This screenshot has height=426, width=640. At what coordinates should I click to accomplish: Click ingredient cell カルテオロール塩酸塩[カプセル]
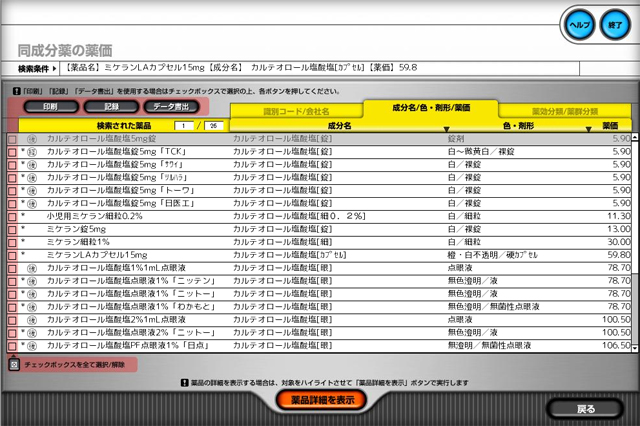[x=289, y=255]
